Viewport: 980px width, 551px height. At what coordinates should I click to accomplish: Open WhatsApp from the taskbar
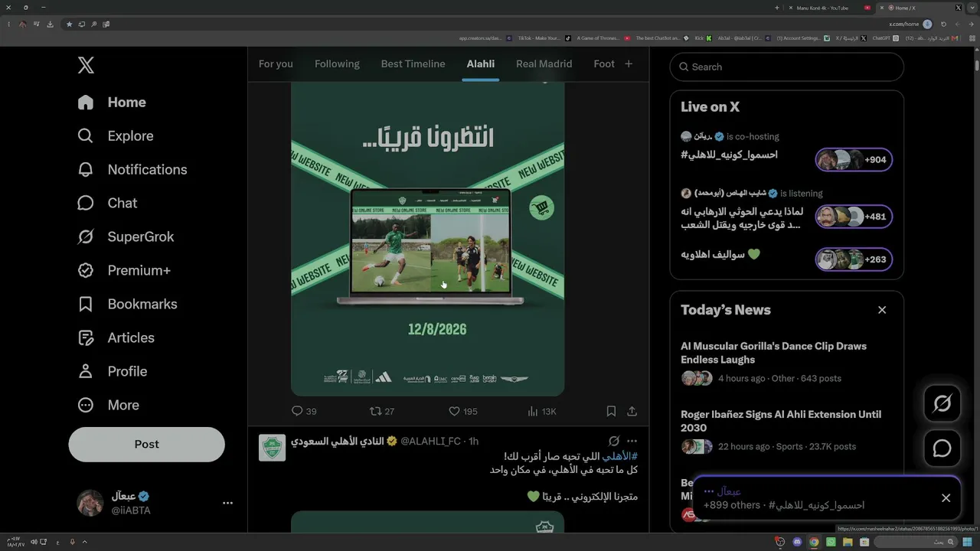pos(831,543)
